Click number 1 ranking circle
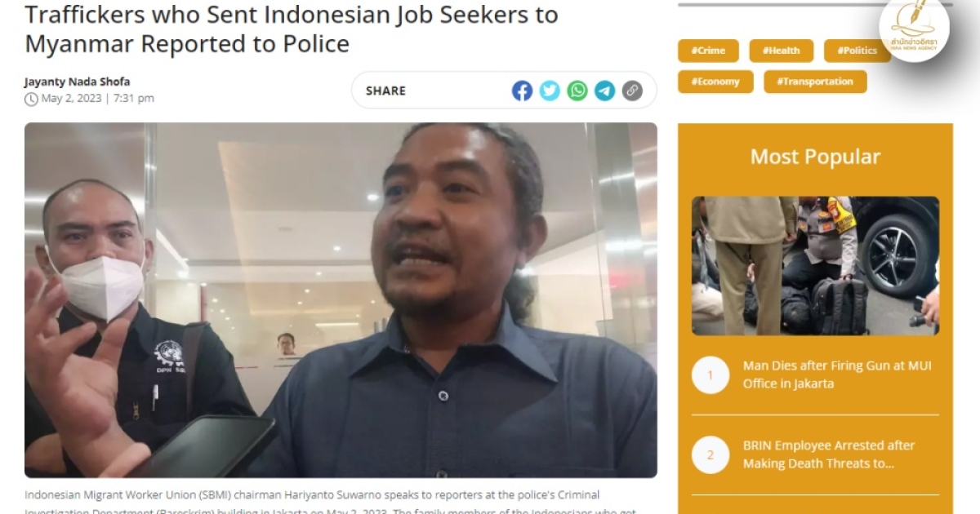The width and height of the screenshot is (980, 514). pyautogui.click(x=710, y=375)
